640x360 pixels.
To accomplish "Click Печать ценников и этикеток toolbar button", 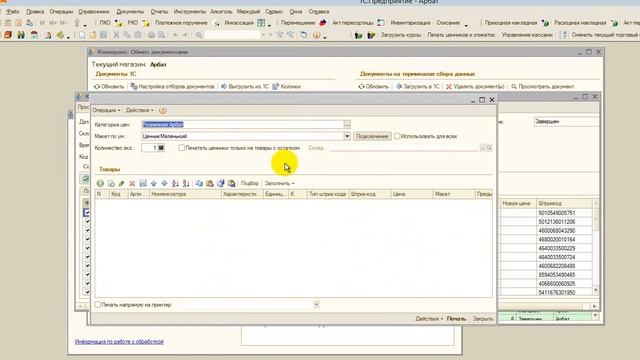I will [x=461, y=35].
